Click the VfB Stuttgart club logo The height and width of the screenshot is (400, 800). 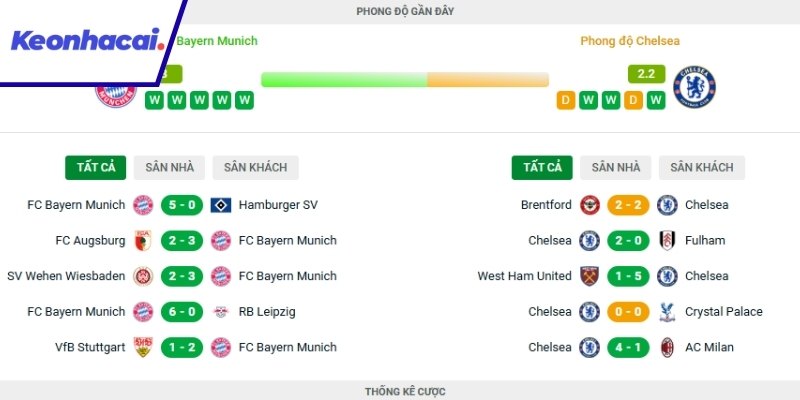click(143, 348)
